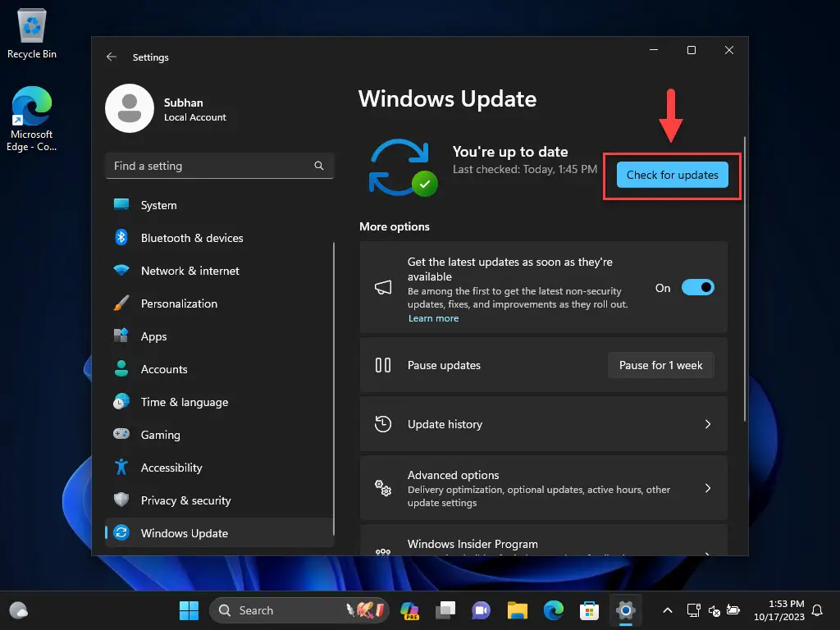Viewport: 840px width, 630px height.
Task: Click the Find a setting search box
Action: pyautogui.click(x=220, y=166)
